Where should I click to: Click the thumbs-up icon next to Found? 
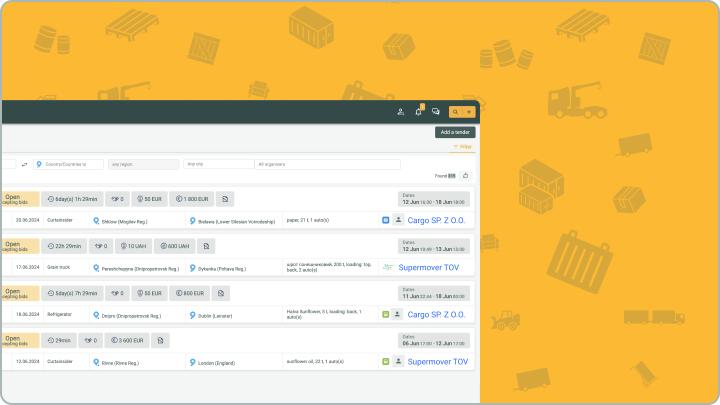465,175
